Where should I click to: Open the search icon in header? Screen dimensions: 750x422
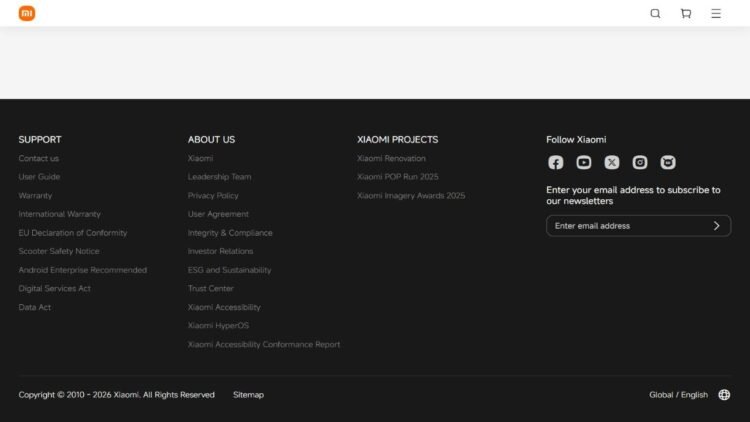pos(655,13)
